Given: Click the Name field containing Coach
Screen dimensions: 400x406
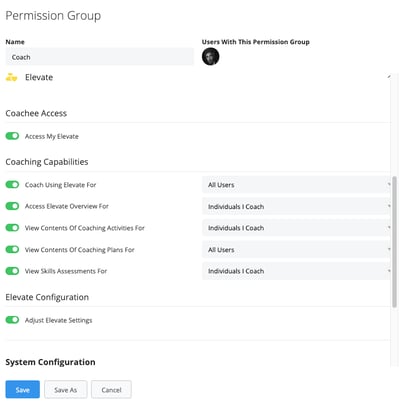Looking at the screenshot, I should tap(99, 57).
